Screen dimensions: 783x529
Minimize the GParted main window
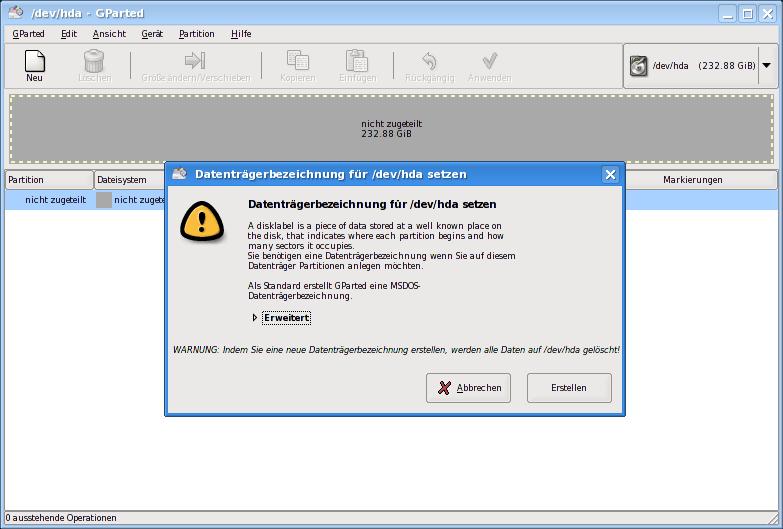tap(728, 13)
